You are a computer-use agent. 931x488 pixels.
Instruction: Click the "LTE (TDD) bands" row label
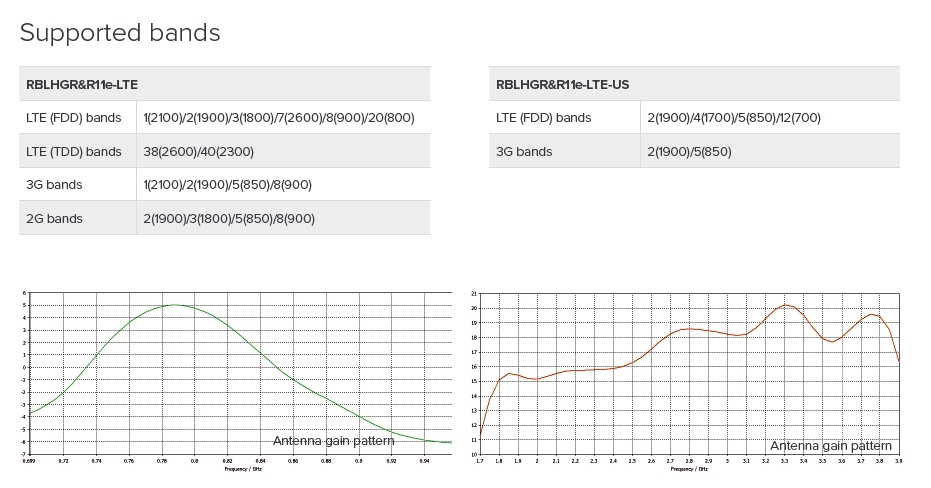point(74,152)
